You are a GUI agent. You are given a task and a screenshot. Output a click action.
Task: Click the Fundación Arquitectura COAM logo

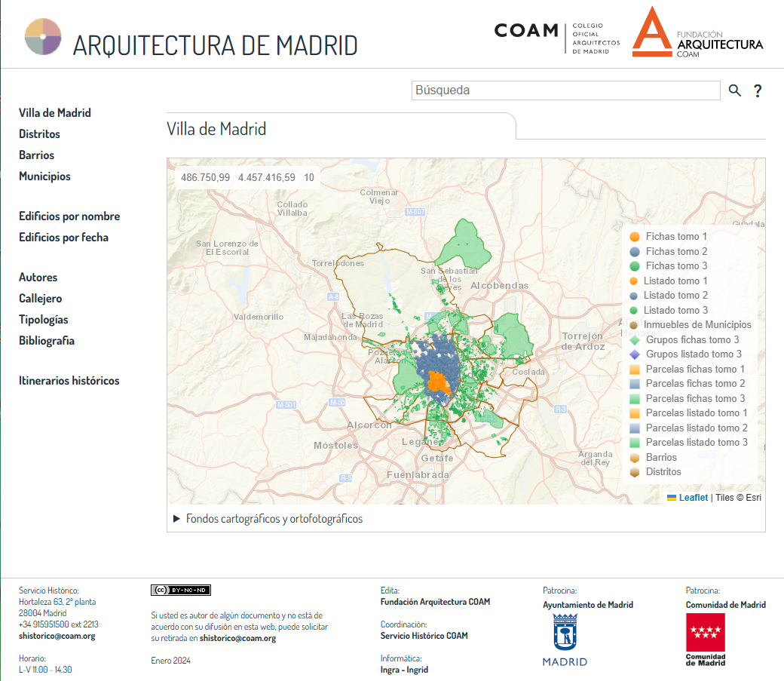point(697,33)
